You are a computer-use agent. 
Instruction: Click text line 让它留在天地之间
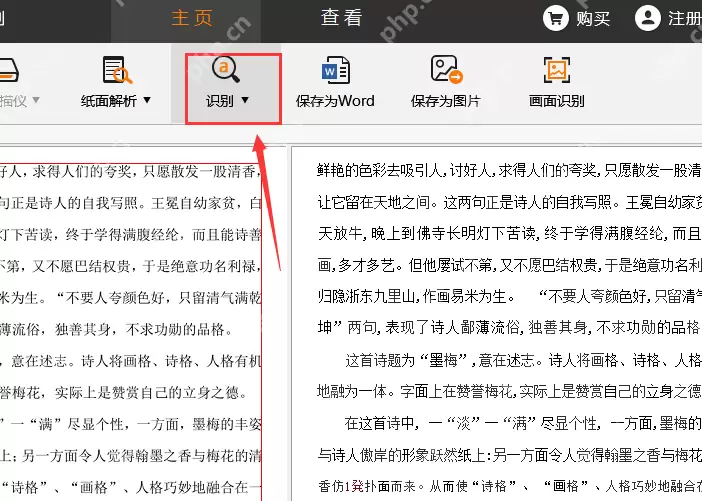(x=509, y=202)
